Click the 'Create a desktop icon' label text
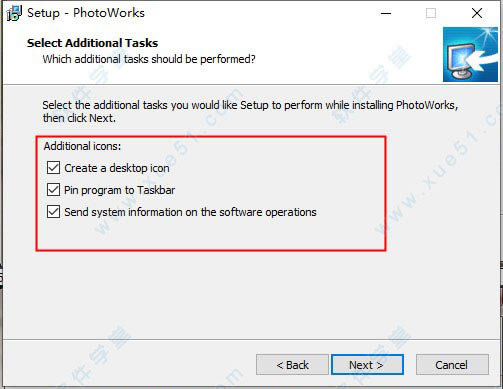The width and height of the screenshot is (503, 389). point(117,168)
